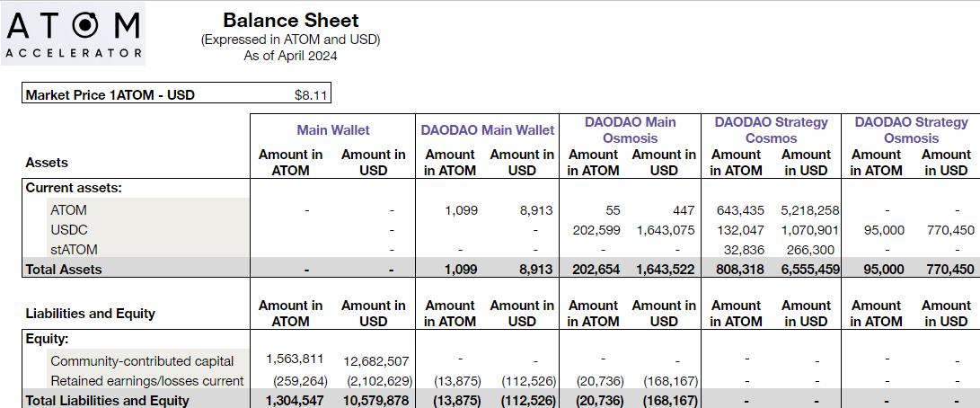Select the stATOM row label
This screenshot has height=408, width=980.
[75, 249]
